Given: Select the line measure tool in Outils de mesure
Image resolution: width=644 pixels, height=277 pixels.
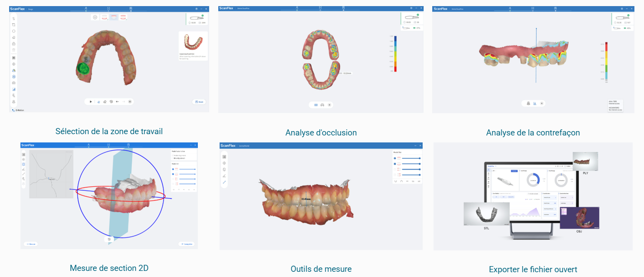Looking at the screenshot, I should (x=224, y=182).
